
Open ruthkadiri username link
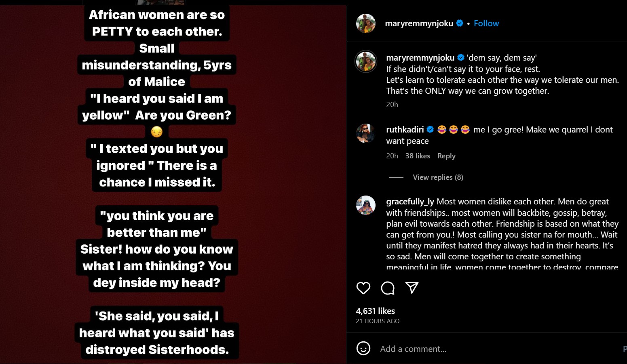pos(405,130)
